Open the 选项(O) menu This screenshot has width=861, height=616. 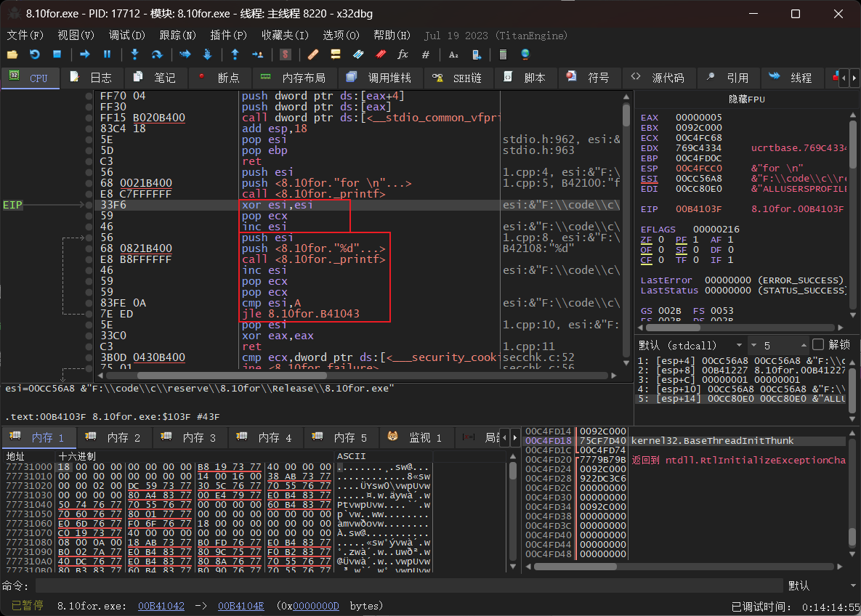[x=341, y=35]
